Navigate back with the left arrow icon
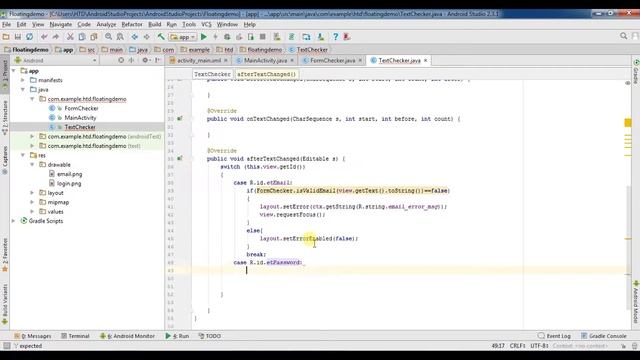 pos(134,37)
